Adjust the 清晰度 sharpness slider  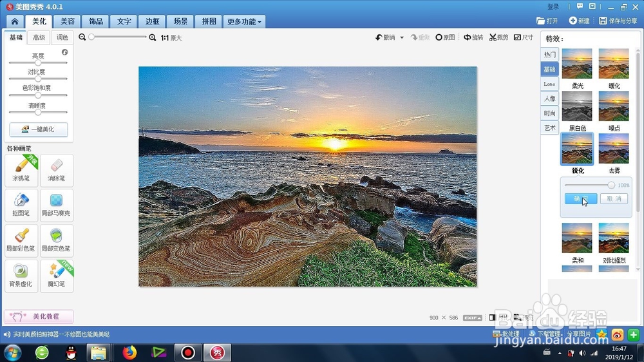(x=38, y=112)
